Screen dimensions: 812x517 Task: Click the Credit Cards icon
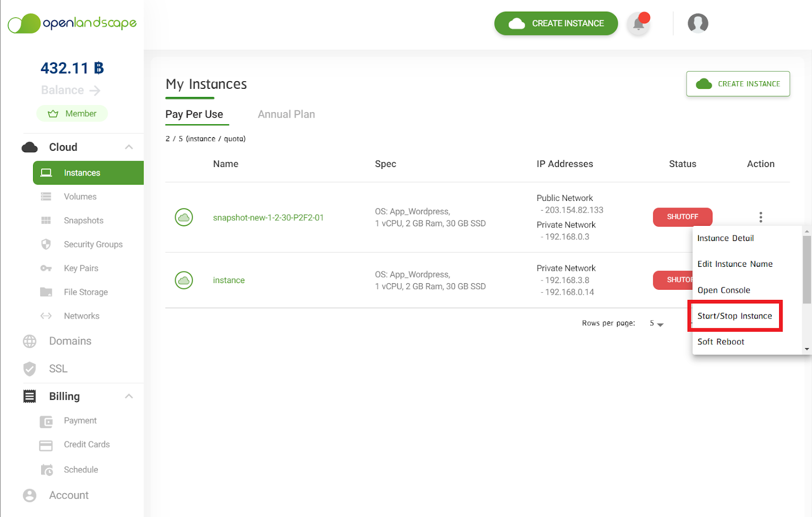46,445
